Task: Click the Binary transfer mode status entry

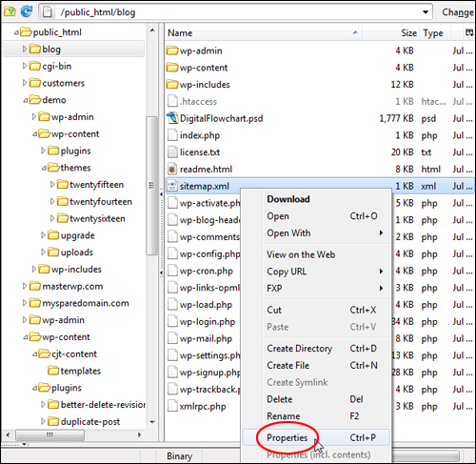Action: tap(180, 456)
